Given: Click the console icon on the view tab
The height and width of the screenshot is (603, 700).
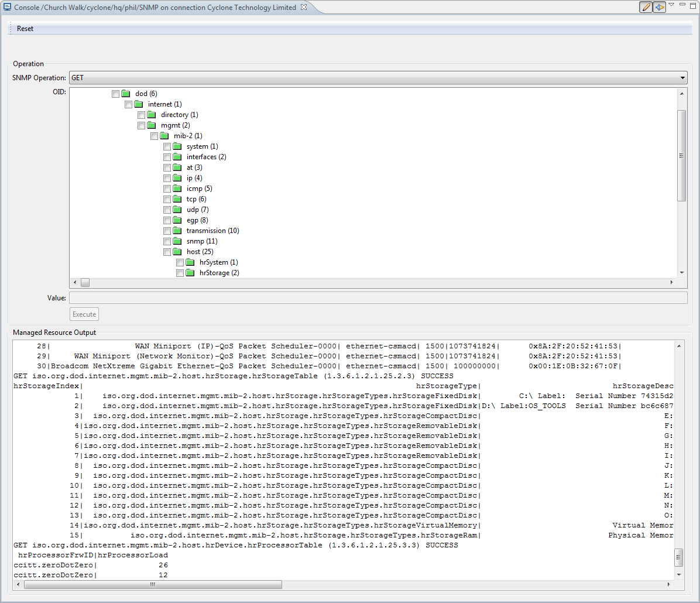Looking at the screenshot, I should (x=7, y=7).
